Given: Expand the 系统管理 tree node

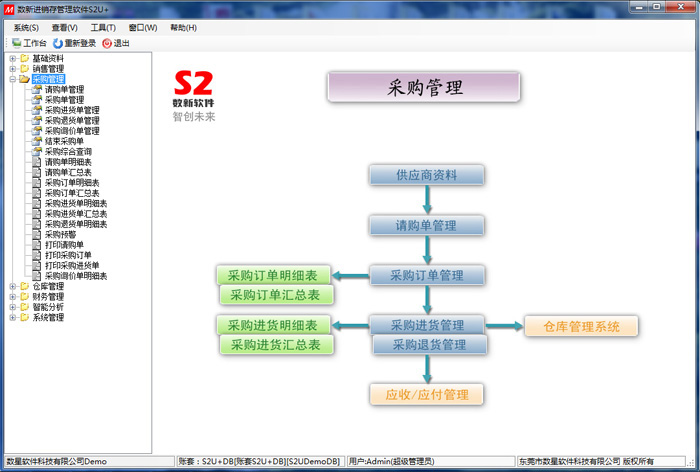Looking at the screenshot, I should coord(13,317).
